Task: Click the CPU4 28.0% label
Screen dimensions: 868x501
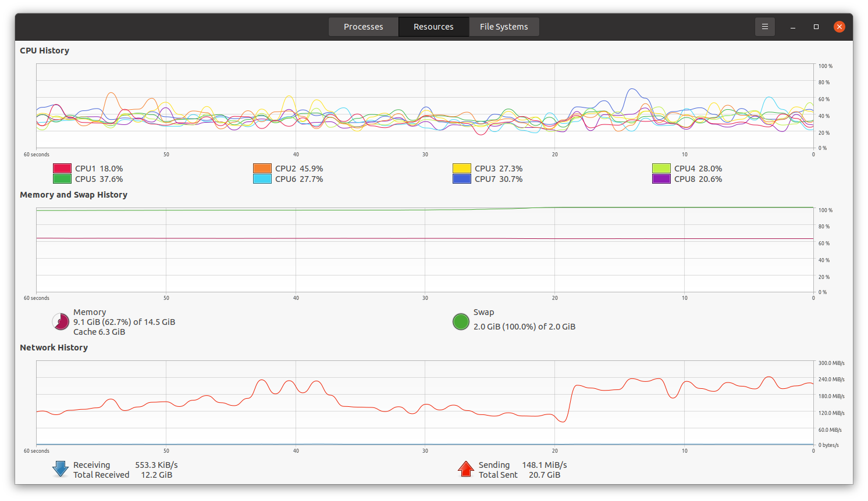Action: coord(698,169)
